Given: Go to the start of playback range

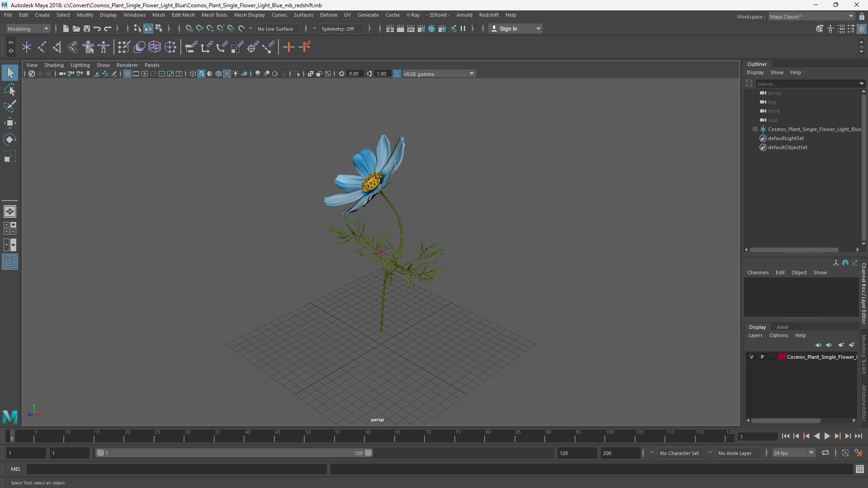Looking at the screenshot, I should [x=785, y=436].
